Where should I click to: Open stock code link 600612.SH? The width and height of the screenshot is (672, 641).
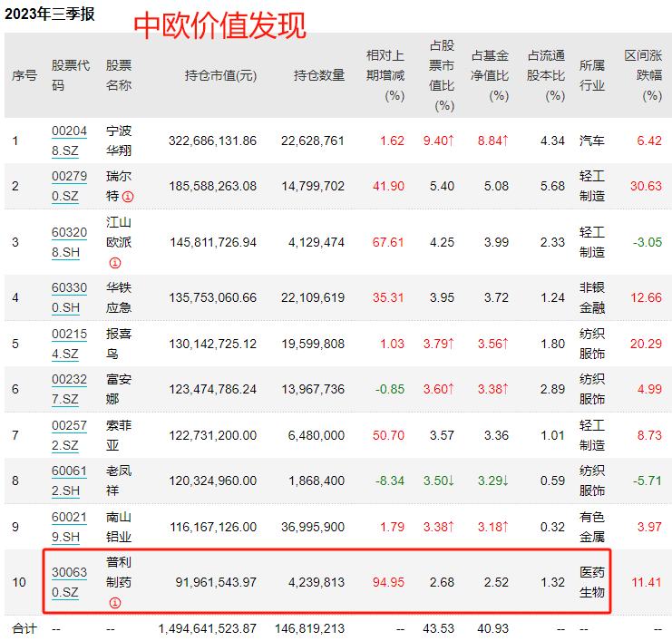pos(69,481)
